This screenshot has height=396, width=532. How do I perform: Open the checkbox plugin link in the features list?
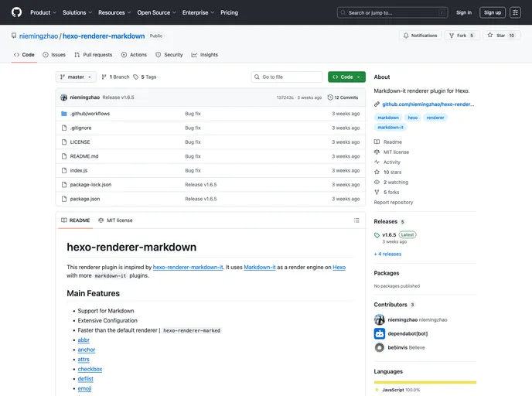pos(90,369)
